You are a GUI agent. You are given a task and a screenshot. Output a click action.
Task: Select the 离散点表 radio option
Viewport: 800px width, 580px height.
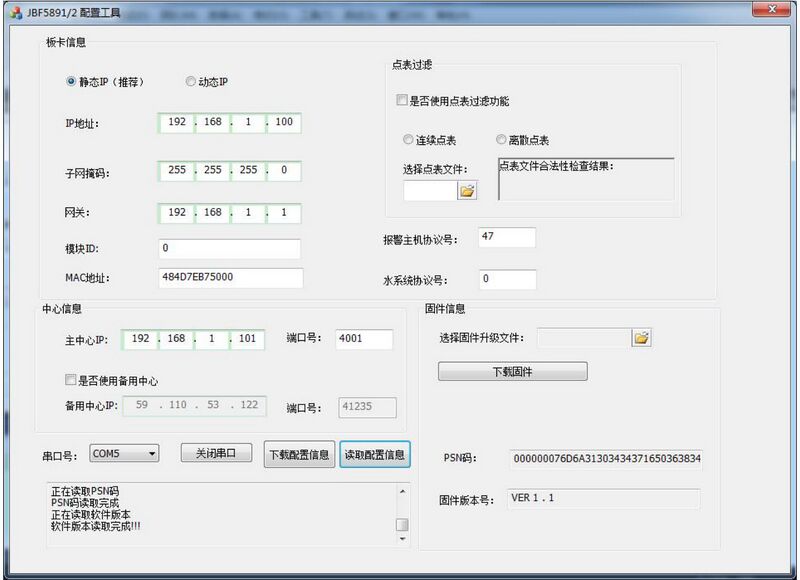coord(501,139)
